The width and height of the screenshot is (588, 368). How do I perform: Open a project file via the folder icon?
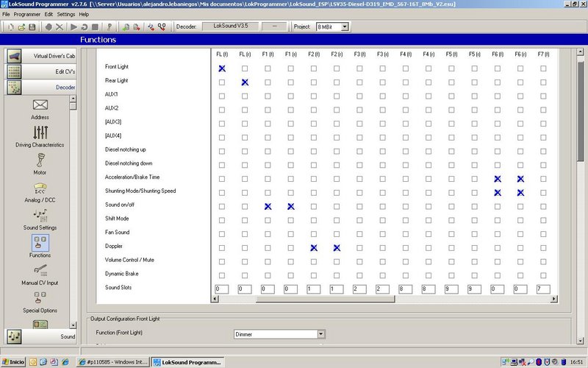(x=21, y=27)
